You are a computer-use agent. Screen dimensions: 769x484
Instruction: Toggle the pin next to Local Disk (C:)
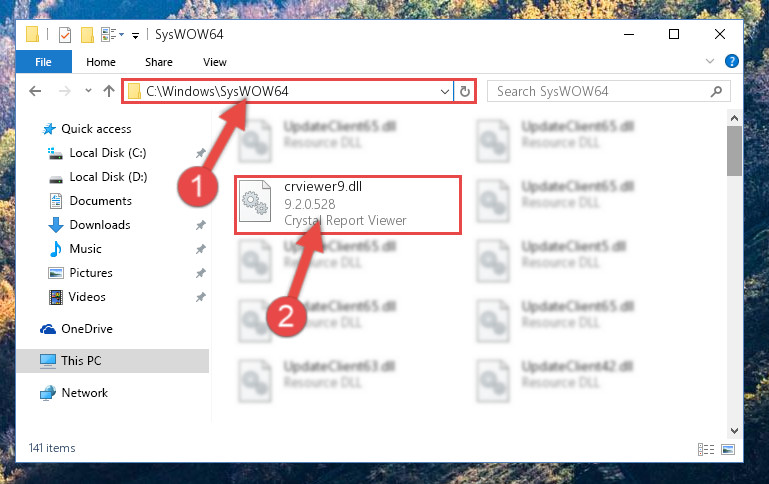pos(201,153)
